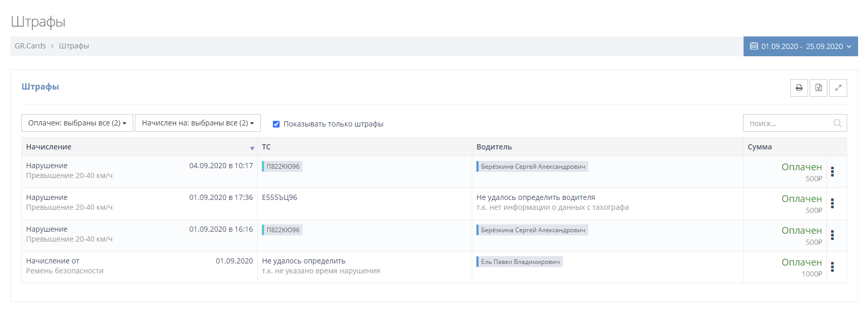Open the 'Оплачен' filter dropdown
Image resolution: width=868 pixels, height=315 pixels.
(77, 123)
